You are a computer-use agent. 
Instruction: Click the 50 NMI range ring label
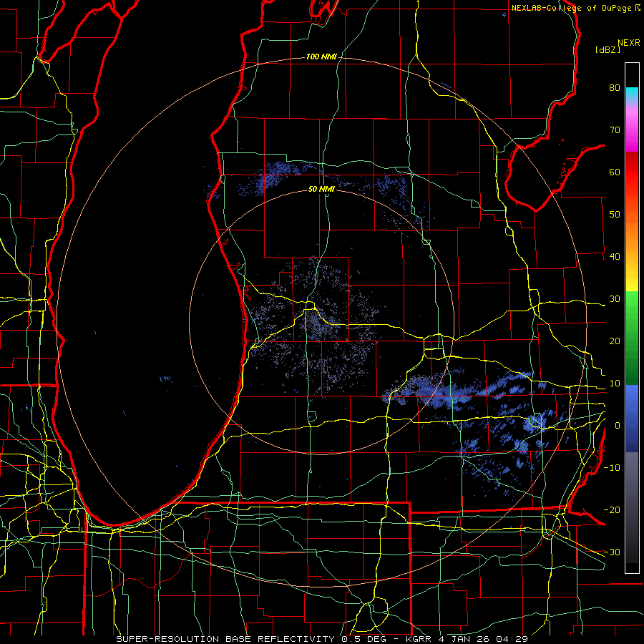(x=321, y=189)
